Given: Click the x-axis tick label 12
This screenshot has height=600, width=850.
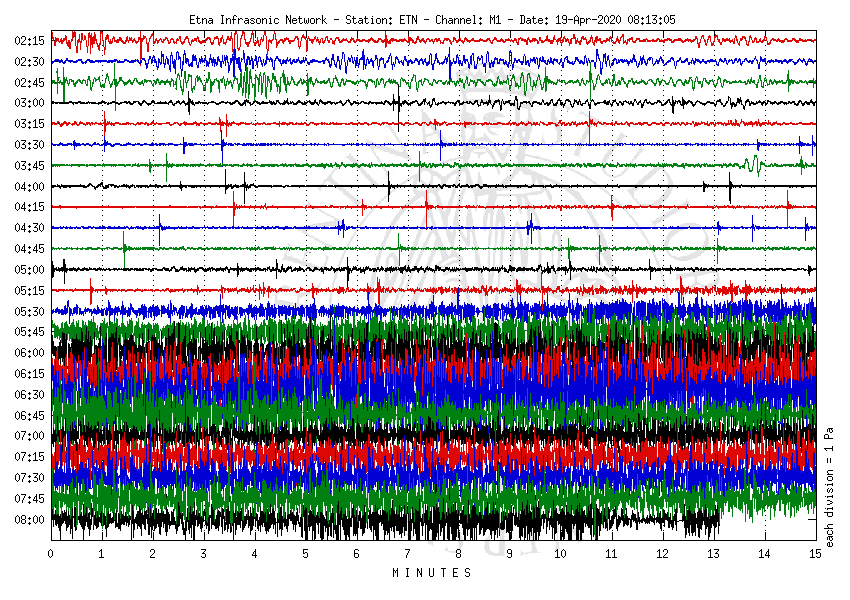Looking at the screenshot, I should coord(662,553).
